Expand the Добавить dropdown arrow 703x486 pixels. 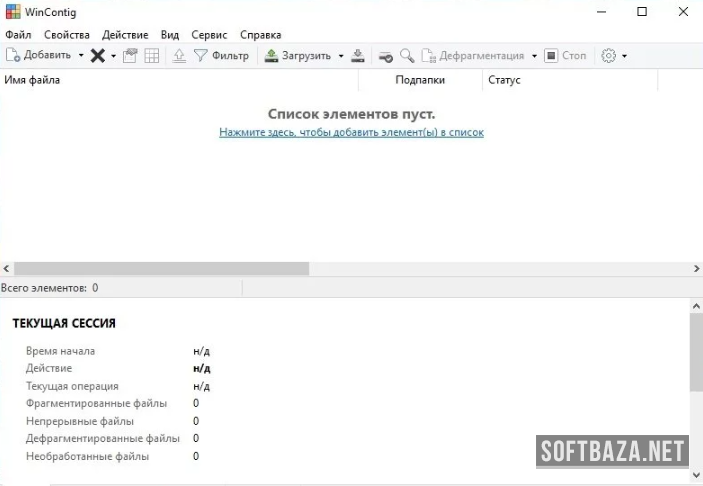81,56
